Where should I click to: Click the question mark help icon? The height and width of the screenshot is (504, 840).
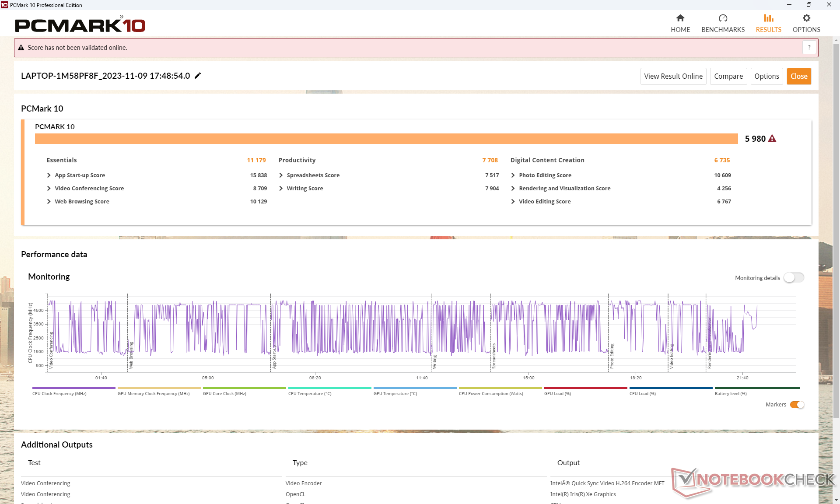809,47
